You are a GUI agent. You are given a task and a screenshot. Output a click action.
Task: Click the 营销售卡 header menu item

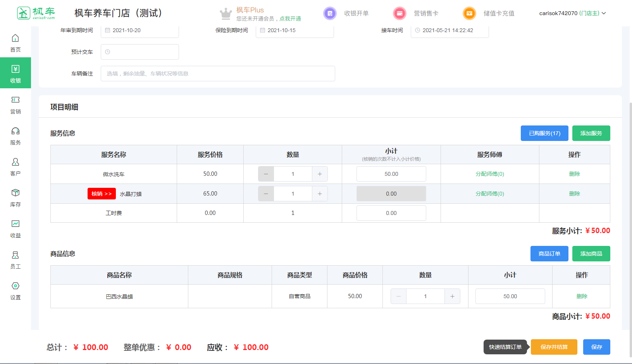point(426,14)
